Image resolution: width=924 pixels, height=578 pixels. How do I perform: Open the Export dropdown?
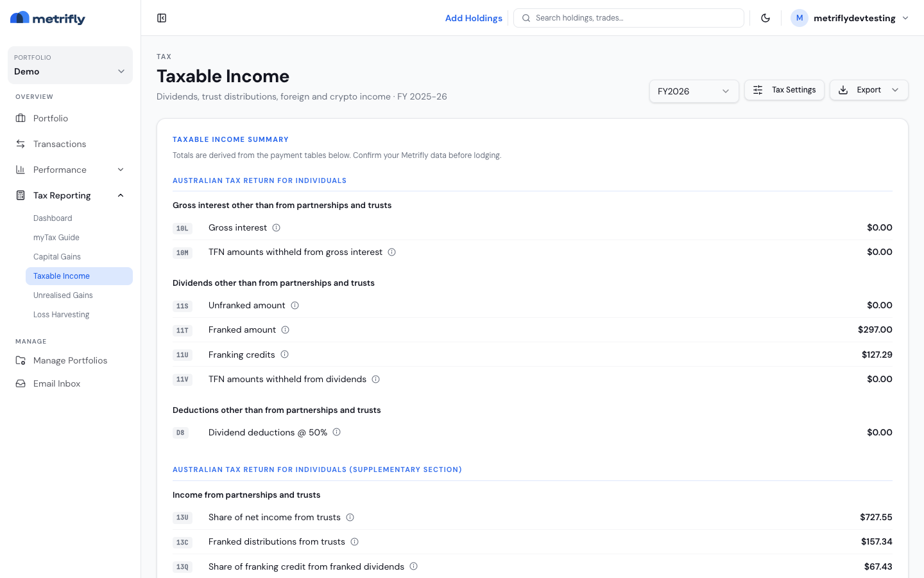(x=869, y=90)
